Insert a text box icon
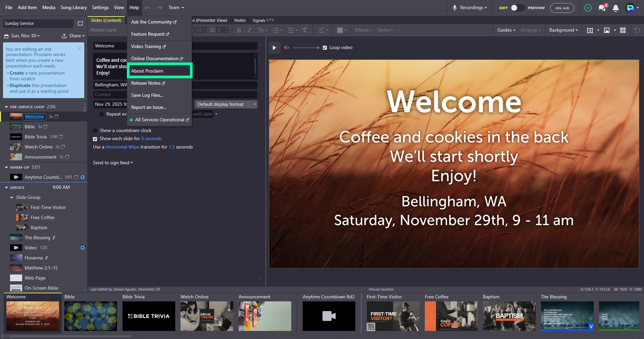The image size is (644, 339). click(x=590, y=30)
